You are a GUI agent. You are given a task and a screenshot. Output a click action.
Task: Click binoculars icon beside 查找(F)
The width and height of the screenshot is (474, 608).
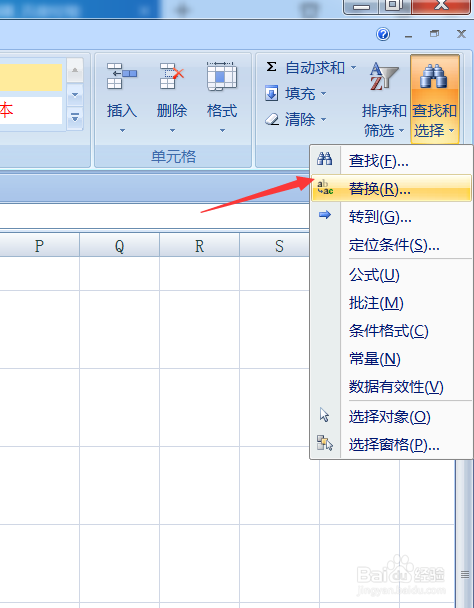(325, 159)
